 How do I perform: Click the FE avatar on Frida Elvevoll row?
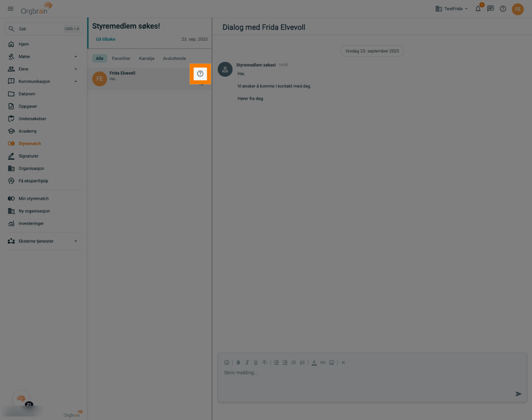pyautogui.click(x=99, y=79)
